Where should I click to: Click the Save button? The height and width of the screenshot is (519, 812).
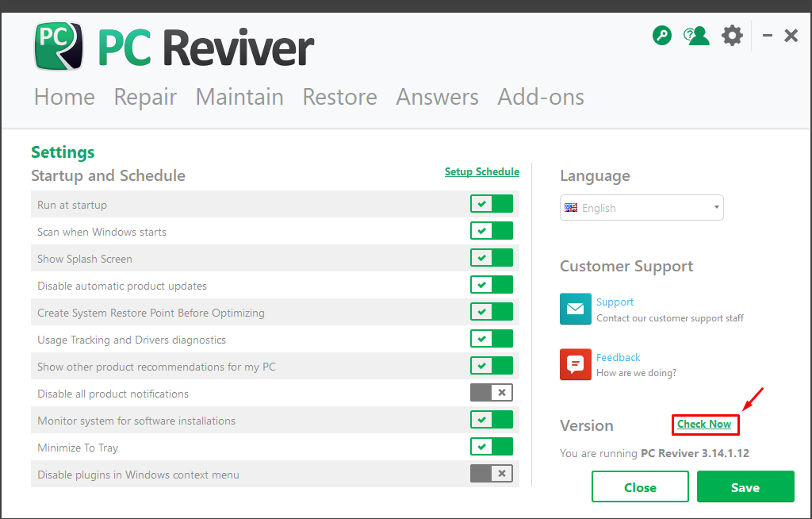click(x=745, y=486)
